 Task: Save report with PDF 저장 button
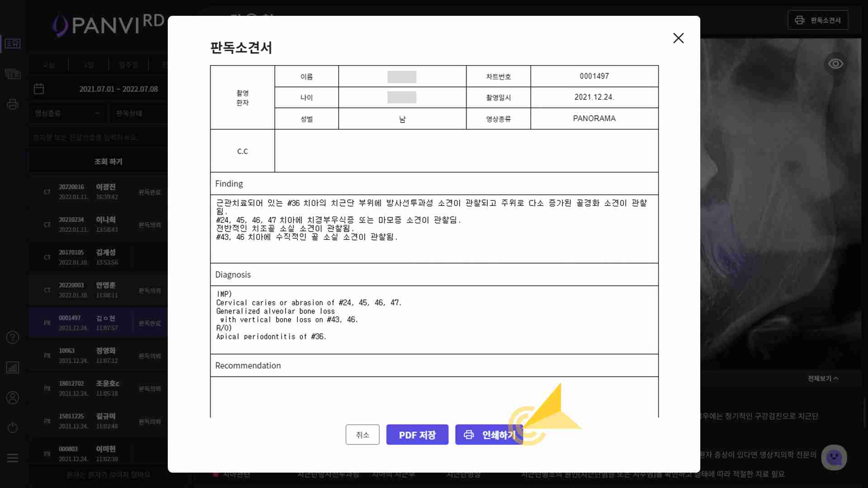(417, 435)
